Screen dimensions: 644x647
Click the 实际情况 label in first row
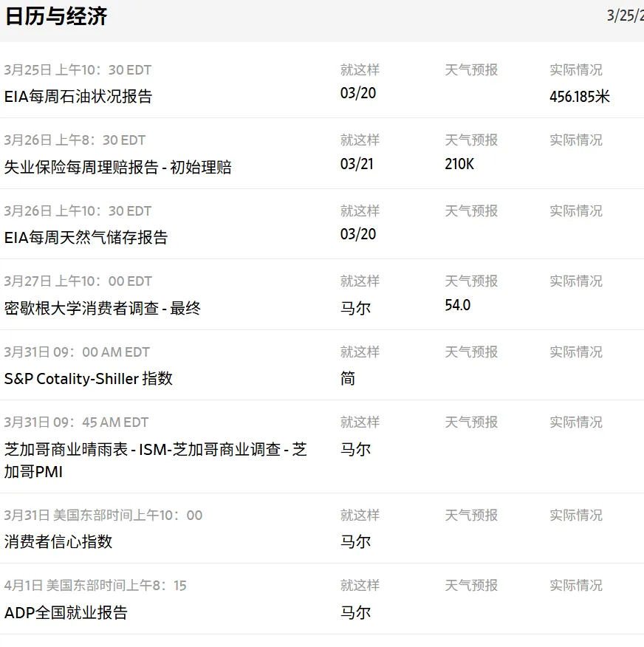(576, 69)
